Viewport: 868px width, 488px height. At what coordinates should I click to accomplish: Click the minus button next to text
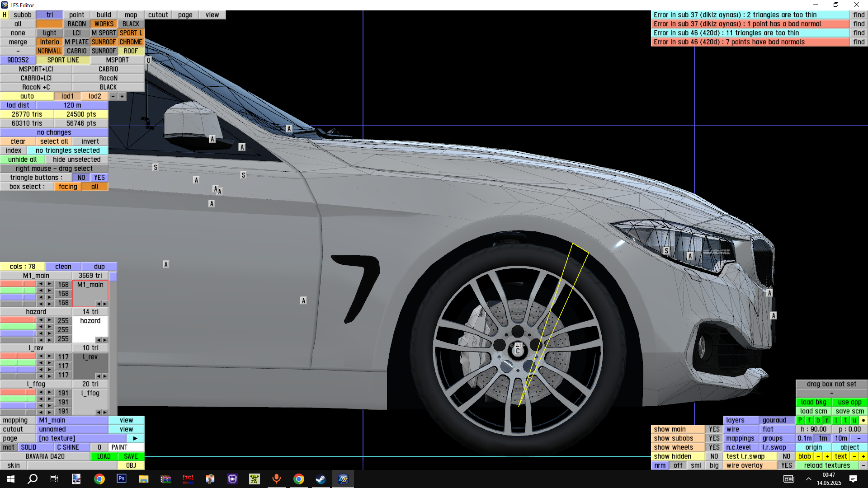[x=854, y=456]
